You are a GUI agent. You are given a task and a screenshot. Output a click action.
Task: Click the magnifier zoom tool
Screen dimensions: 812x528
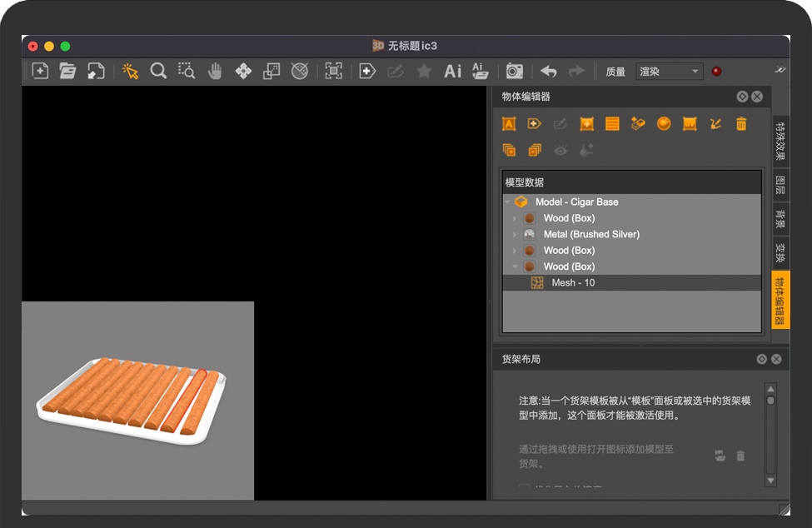point(158,72)
